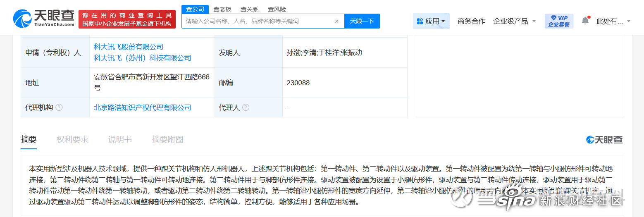Expand the 此处有... account menu
Screen dimensions: 644x217
click(613, 21)
